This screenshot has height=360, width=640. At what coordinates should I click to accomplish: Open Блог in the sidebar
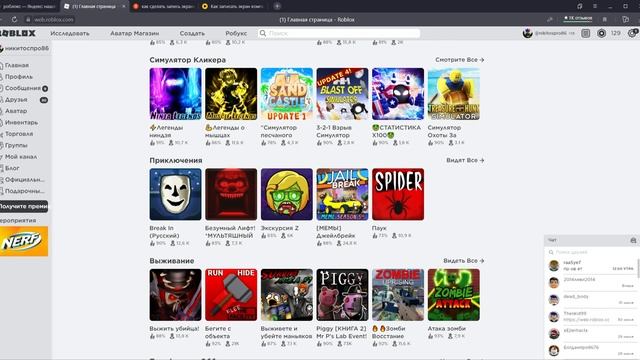[x=12, y=168]
